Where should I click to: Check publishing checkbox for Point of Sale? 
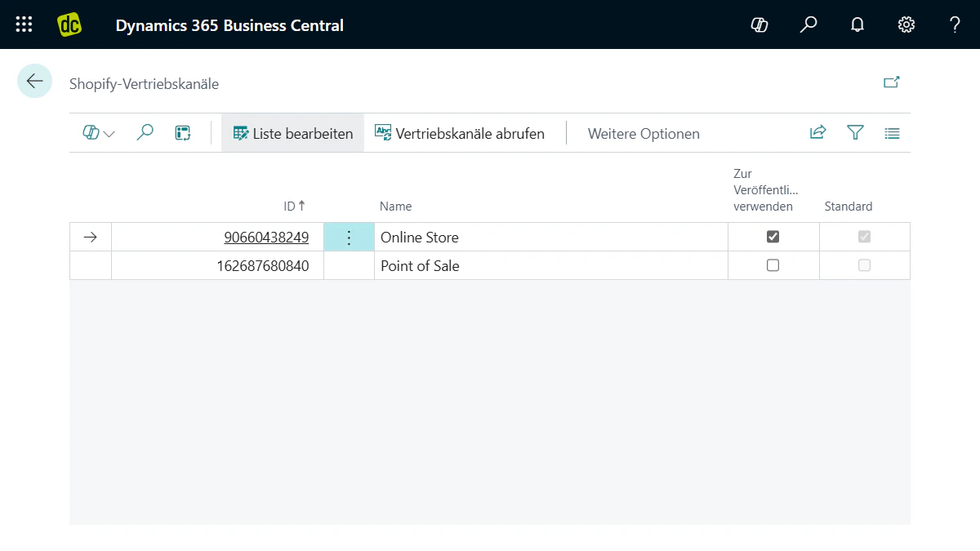click(773, 265)
